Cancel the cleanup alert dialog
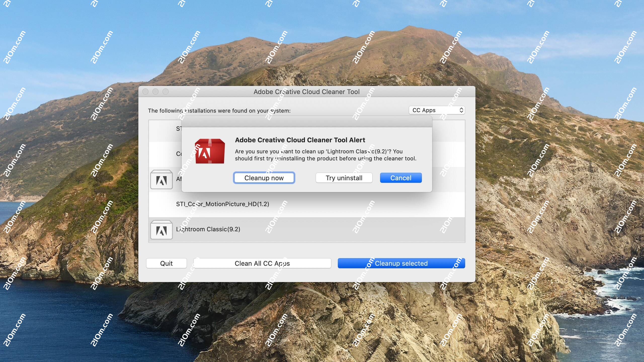The image size is (644, 362). tap(401, 178)
